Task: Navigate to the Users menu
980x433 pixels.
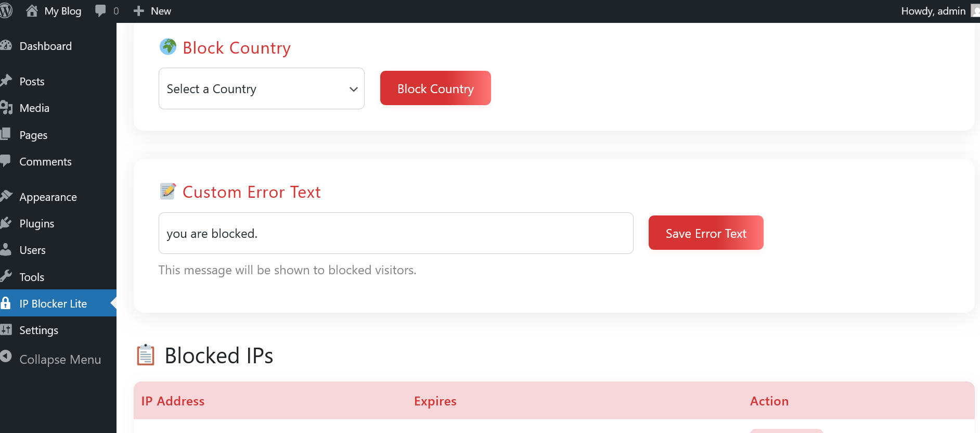Action: coord(32,250)
